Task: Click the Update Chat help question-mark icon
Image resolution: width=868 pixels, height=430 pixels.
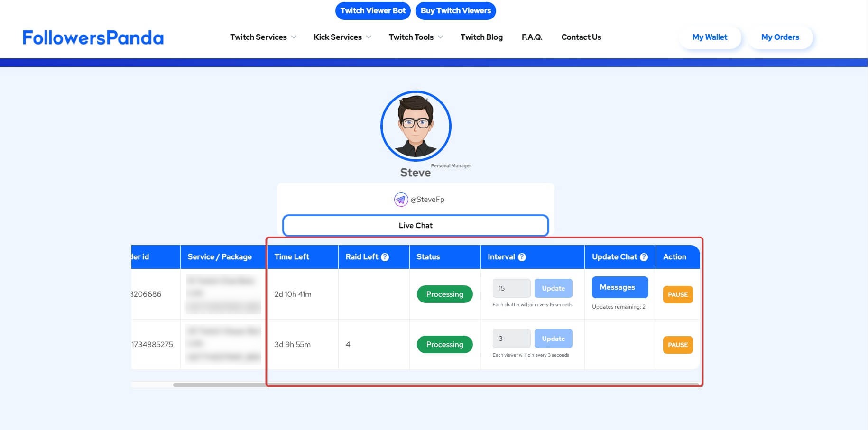Action: click(644, 257)
